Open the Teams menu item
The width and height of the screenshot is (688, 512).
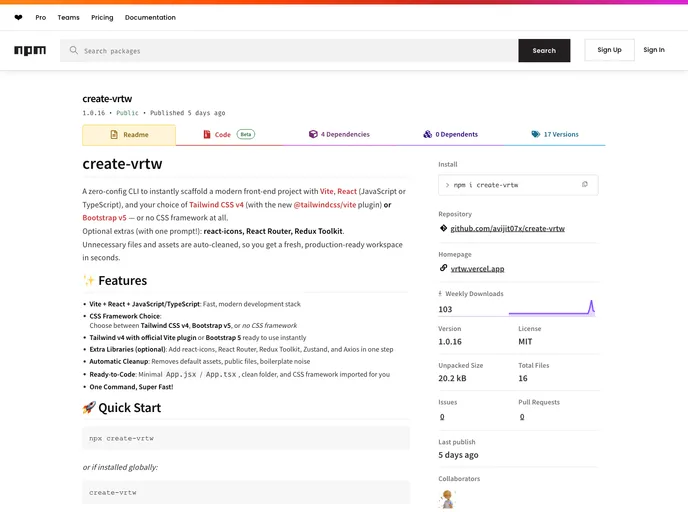click(68, 18)
